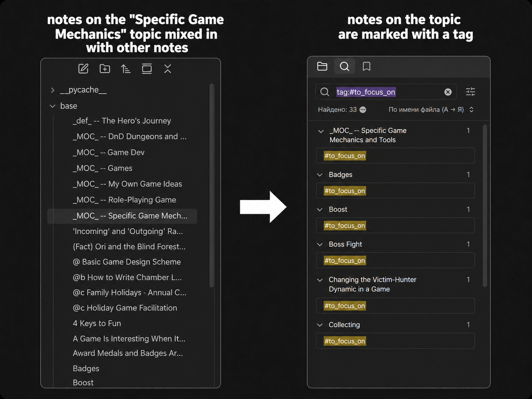532x399 pixels.
Task: Open the Badges note in file tree
Action: tap(86, 369)
